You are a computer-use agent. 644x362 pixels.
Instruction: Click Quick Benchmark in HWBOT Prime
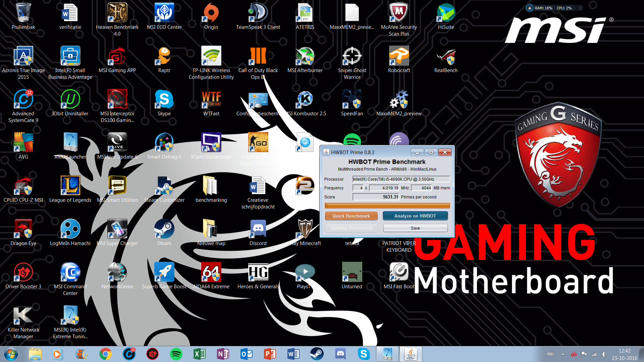(351, 216)
